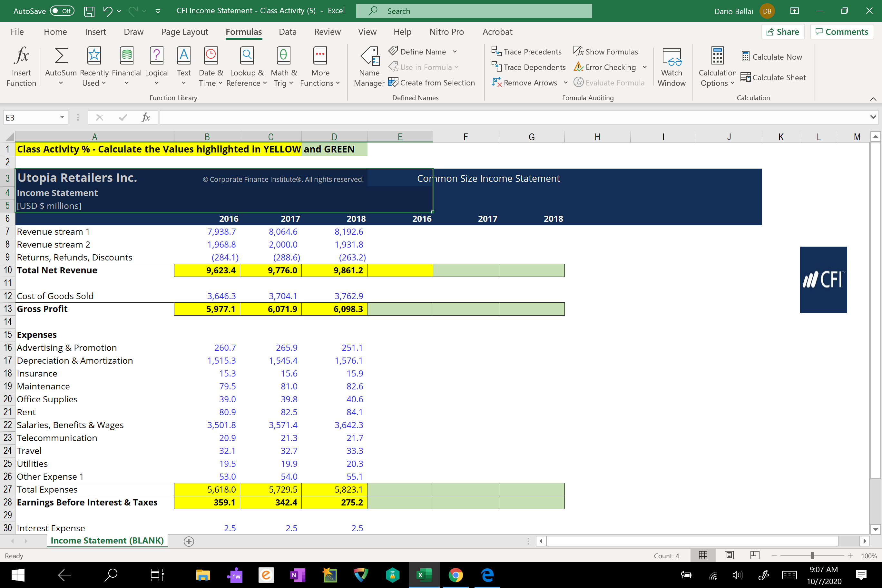
Task: Open the Name Manager
Action: (369, 66)
